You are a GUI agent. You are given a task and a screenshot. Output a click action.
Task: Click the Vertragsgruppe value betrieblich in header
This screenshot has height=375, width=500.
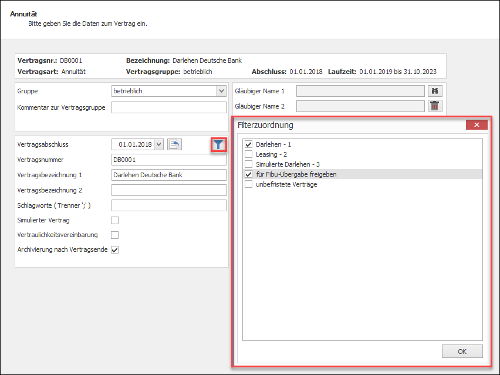198,72
